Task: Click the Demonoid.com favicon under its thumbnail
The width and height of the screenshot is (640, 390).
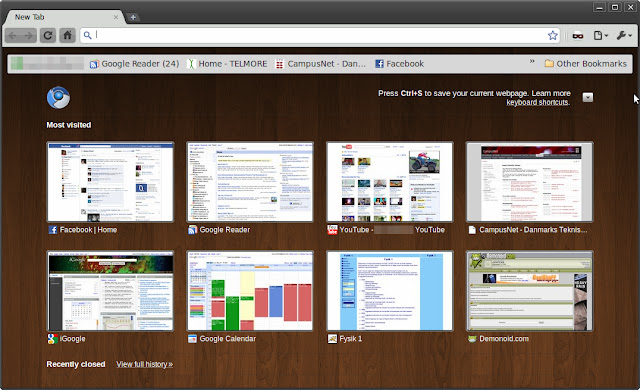Action: click(x=472, y=339)
